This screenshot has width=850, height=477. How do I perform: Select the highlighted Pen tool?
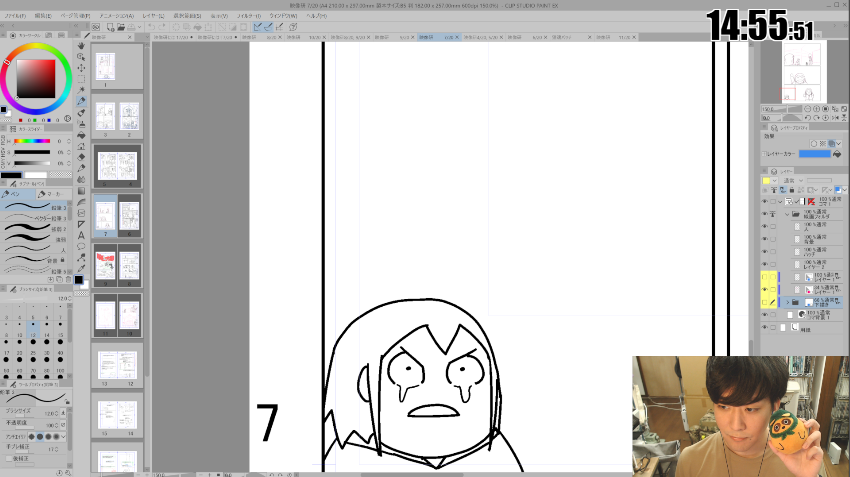(81, 101)
